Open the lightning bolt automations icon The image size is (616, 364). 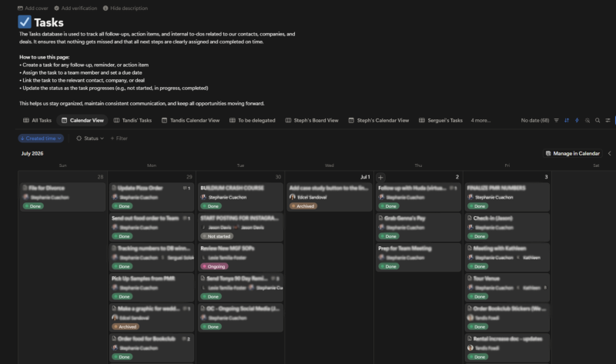(x=577, y=121)
